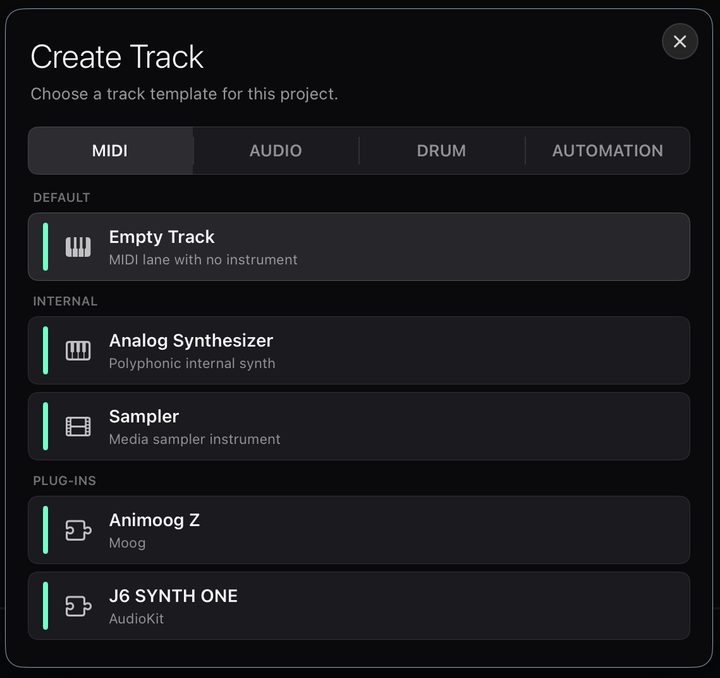Click the keyboard icon beside Analog Synthesizer
720x678 pixels.
(78, 351)
